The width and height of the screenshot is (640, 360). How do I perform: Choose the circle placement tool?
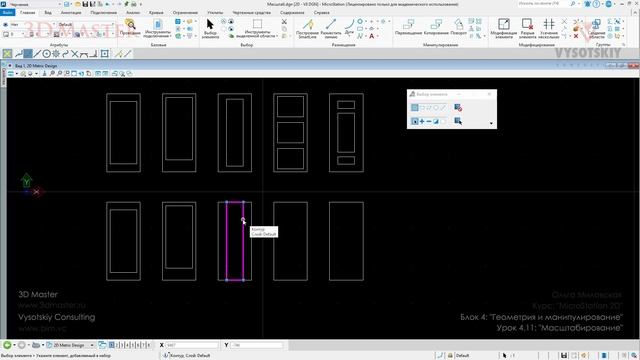pyautogui.click(x=360, y=21)
